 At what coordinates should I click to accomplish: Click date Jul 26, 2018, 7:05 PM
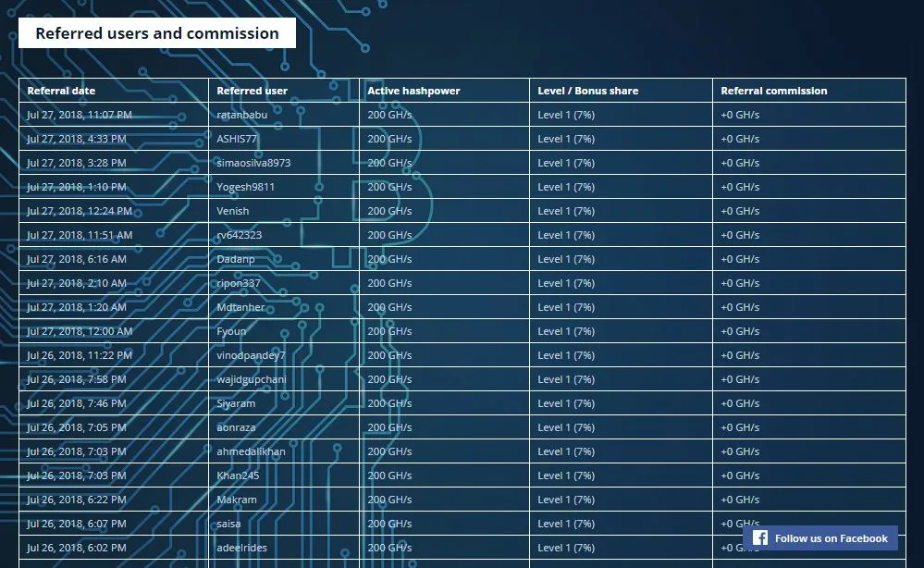click(77, 427)
